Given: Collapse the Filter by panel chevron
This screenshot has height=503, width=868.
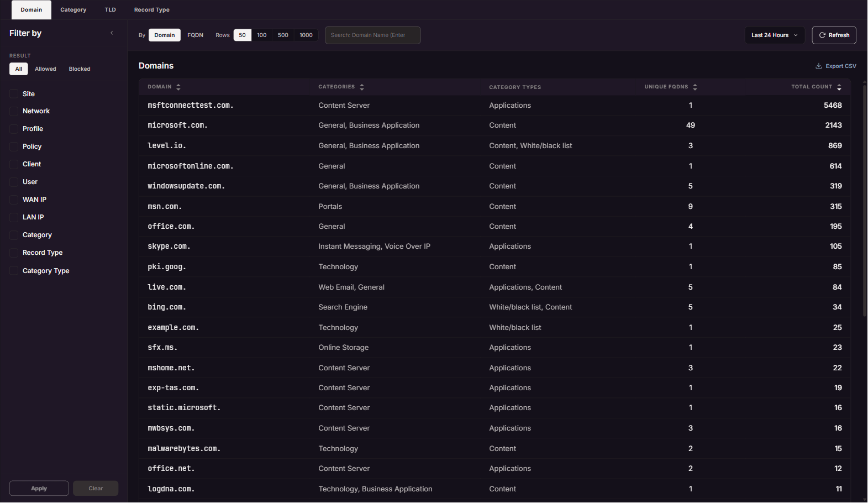Looking at the screenshot, I should point(112,33).
